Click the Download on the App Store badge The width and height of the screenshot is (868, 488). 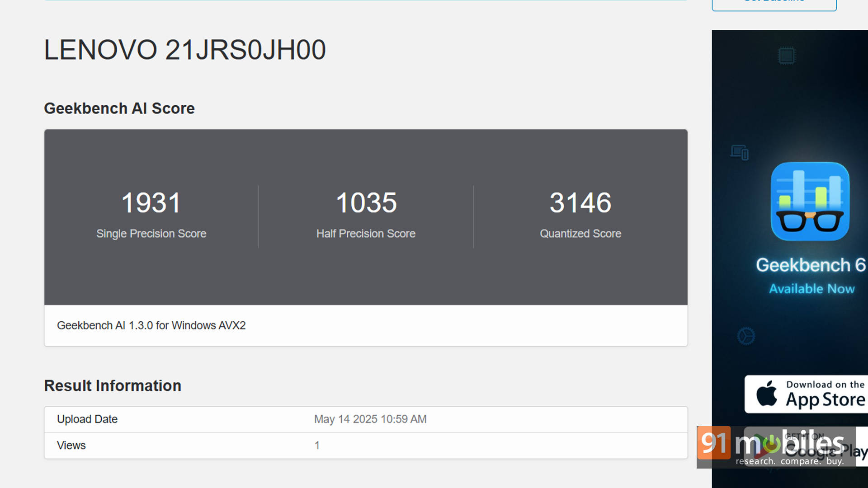tap(806, 394)
